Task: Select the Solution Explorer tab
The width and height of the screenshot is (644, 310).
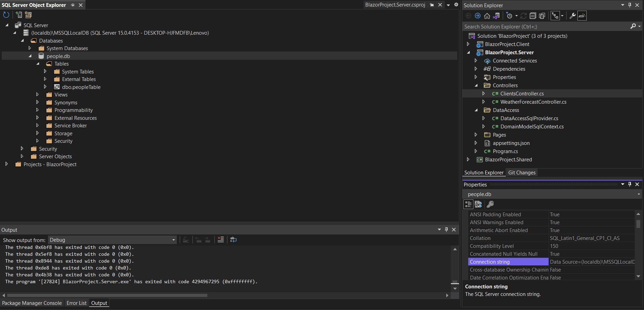Action: click(484, 173)
